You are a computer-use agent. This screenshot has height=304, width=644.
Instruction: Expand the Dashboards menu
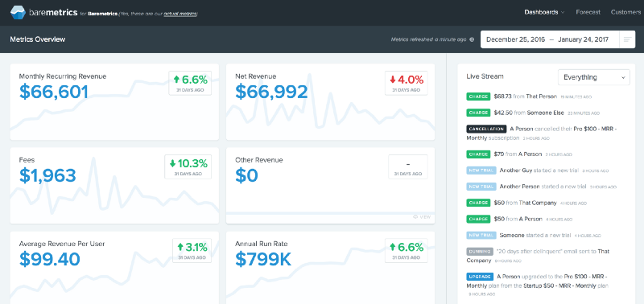(544, 12)
